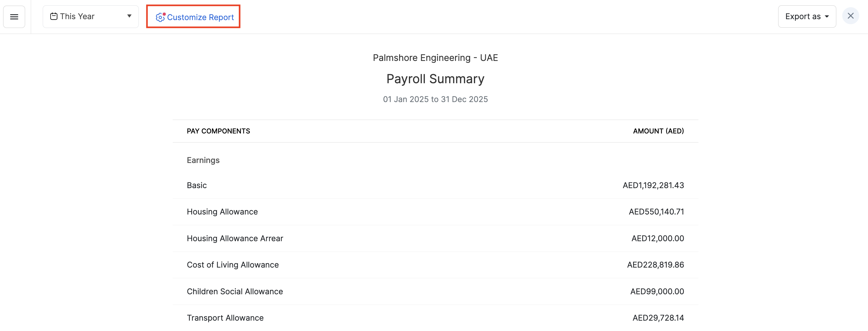Select the Cost of Living Allowance row
Screen dimensions: 868x331
(x=233, y=265)
